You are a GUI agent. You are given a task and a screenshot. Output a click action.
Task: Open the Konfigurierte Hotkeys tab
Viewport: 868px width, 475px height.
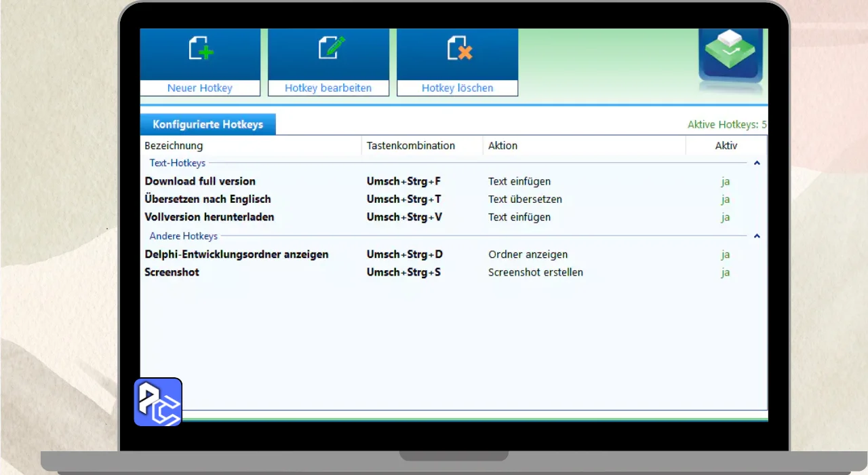point(208,125)
